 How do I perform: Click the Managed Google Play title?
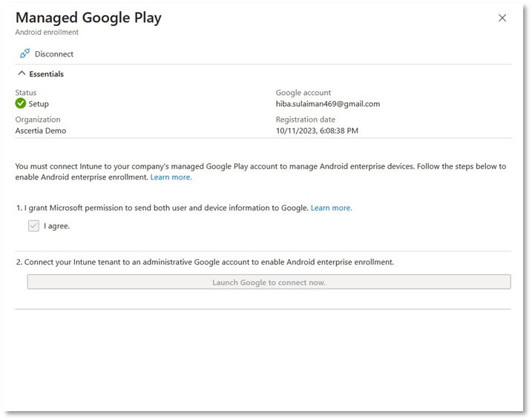pyautogui.click(x=88, y=17)
